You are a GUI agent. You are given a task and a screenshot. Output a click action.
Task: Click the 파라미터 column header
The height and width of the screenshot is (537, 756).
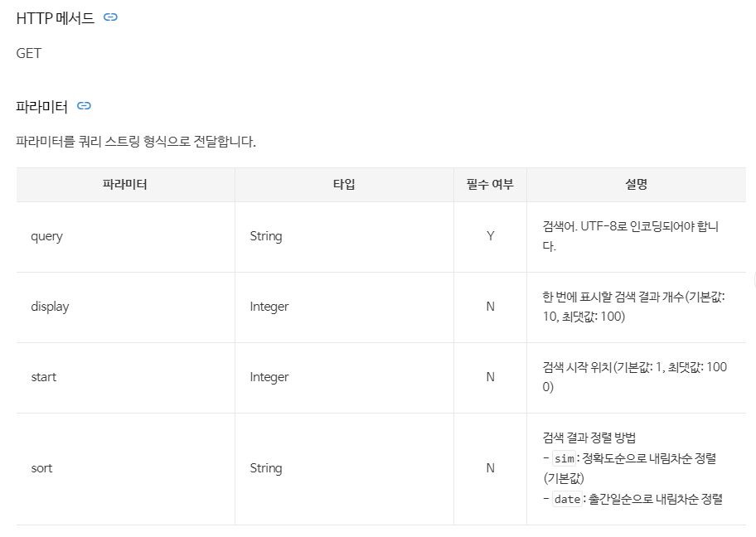click(125, 185)
